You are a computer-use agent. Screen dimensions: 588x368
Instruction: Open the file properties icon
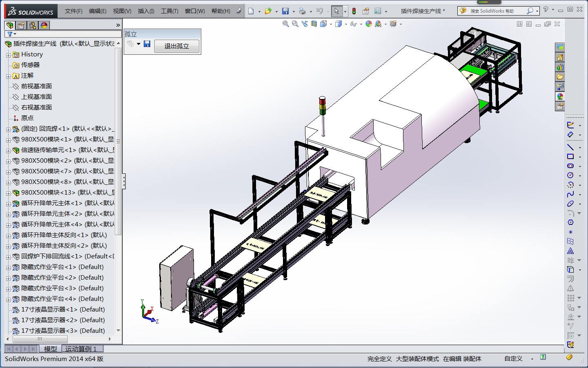click(x=366, y=11)
